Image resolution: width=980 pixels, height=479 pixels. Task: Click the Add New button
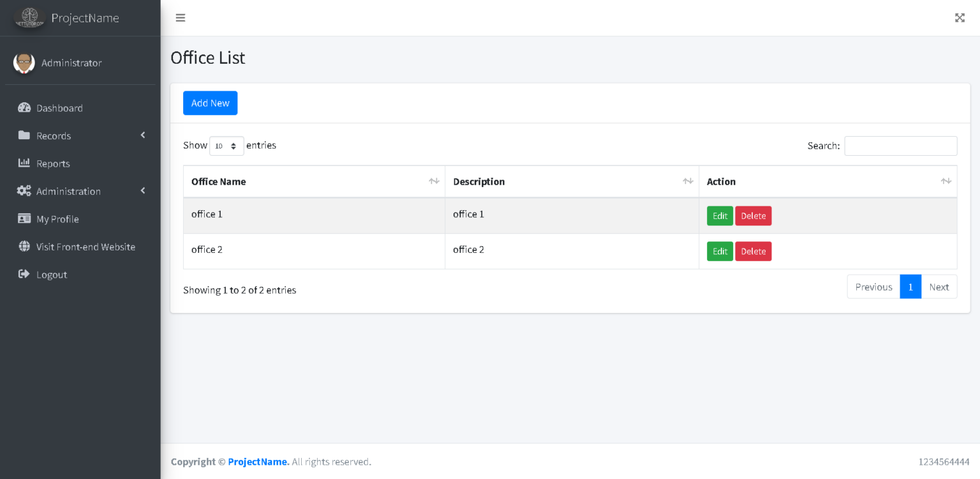(x=210, y=103)
